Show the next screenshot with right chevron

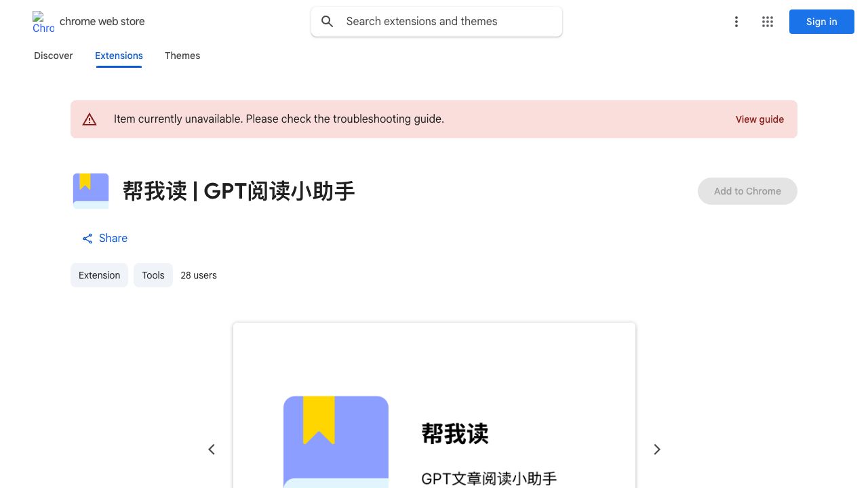pos(656,449)
